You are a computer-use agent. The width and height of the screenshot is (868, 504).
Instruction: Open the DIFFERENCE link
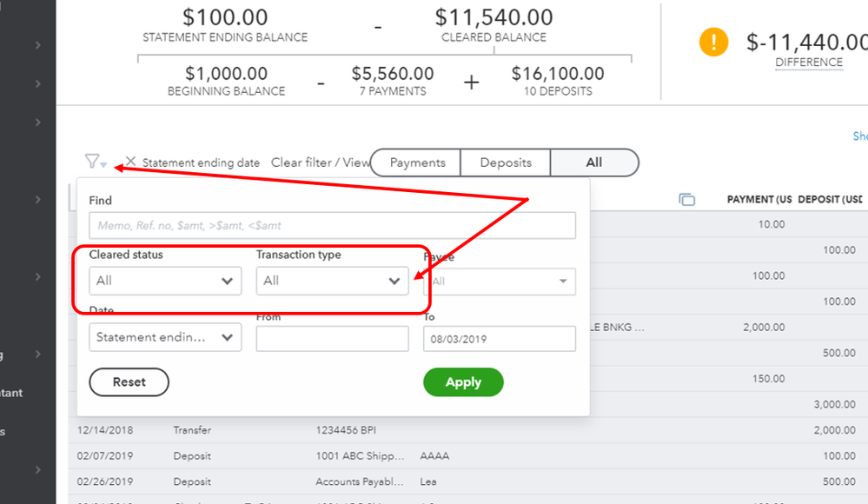coord(809,62)
